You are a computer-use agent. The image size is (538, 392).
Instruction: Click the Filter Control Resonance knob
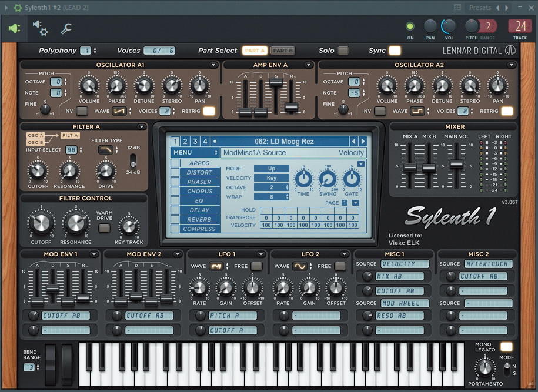[x=76, y=223]
